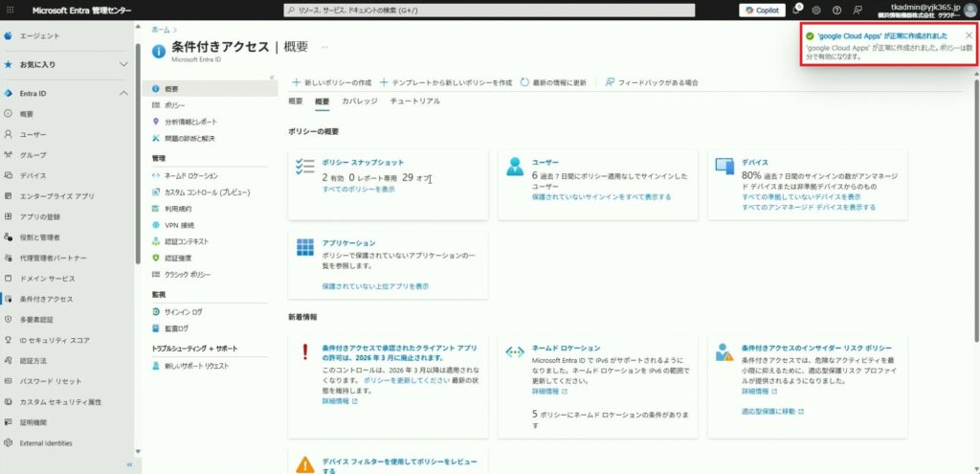Open the notifications bell icon

[x=796, y=10]
